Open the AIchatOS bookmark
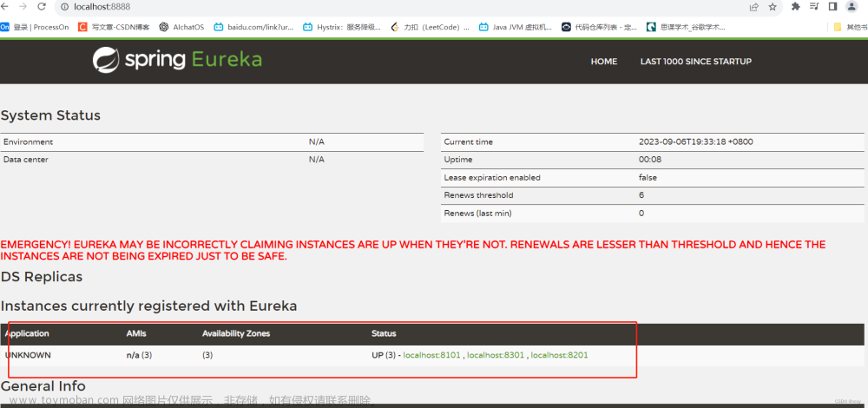The width and height of the screenshot is (868, 408). click(181, 27)
